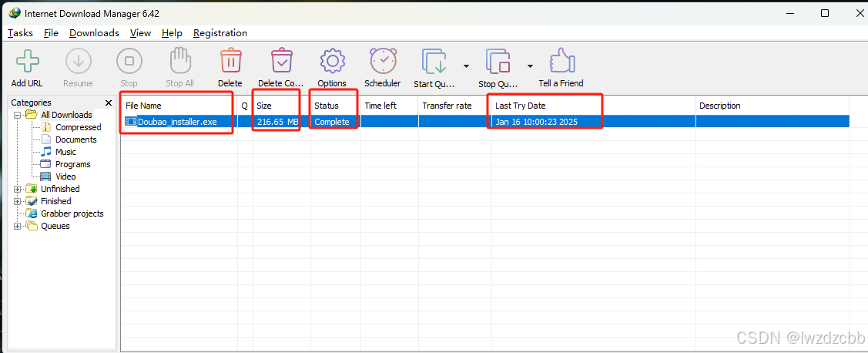Sort by File Name column header
Screen dimensions: 868x353
[179, 106]
